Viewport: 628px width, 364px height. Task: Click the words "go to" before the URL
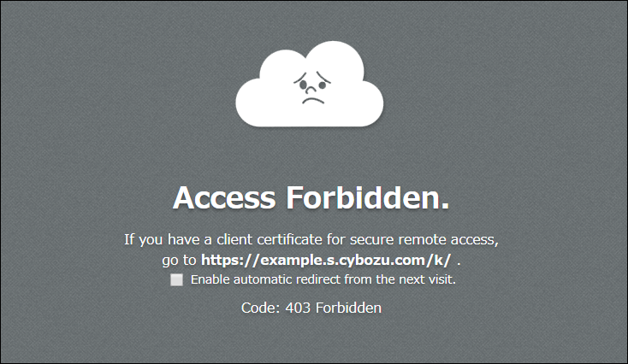[x=179, y=259]
